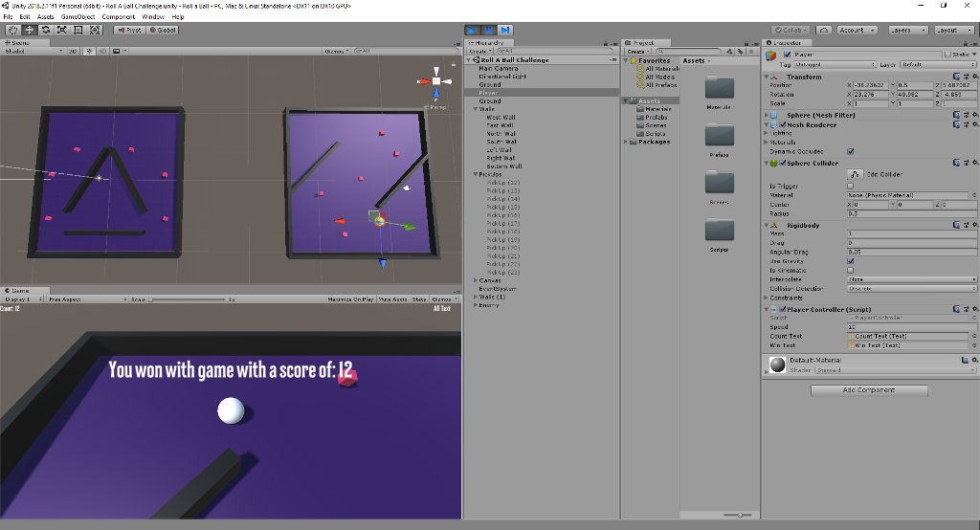The width and height of the screenshot is (980, 530).
Task: Click the Mute Audio button
Action: (393, 299)
